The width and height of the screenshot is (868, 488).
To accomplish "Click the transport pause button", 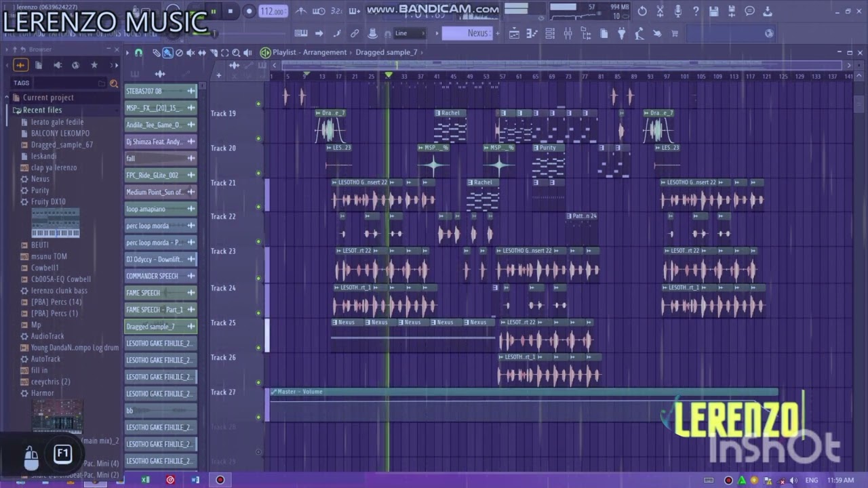I will 214,11.
